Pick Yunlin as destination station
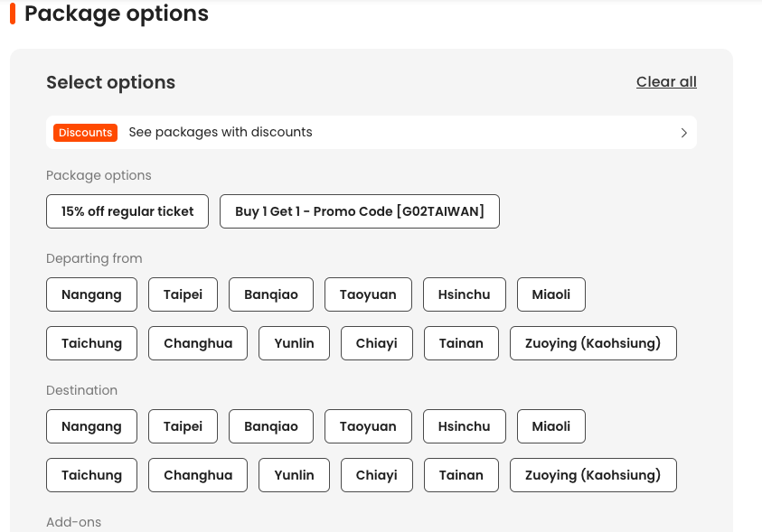 click(294, 475)
